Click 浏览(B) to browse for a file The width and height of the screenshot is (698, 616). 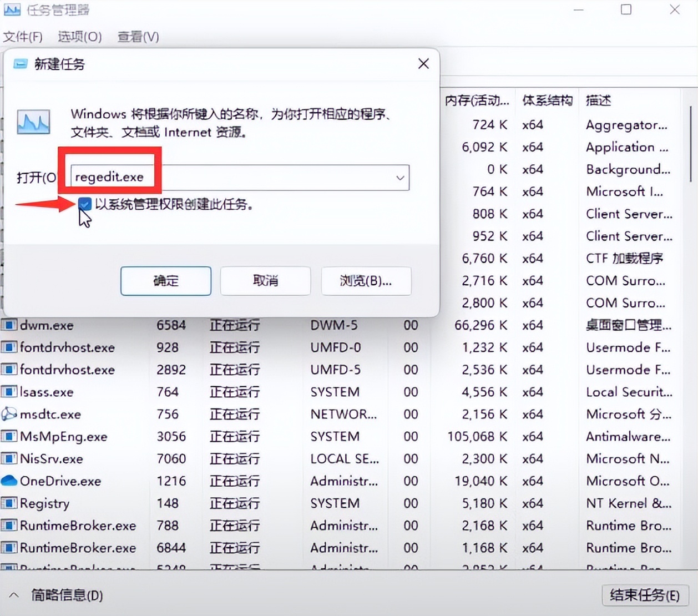366,281
